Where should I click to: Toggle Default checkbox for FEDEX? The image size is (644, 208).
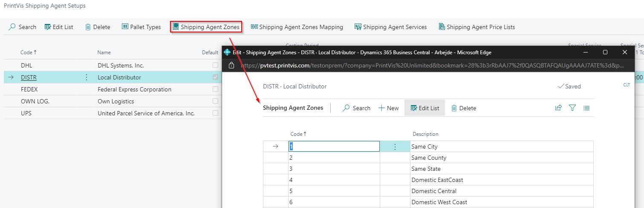click(215, 89)
